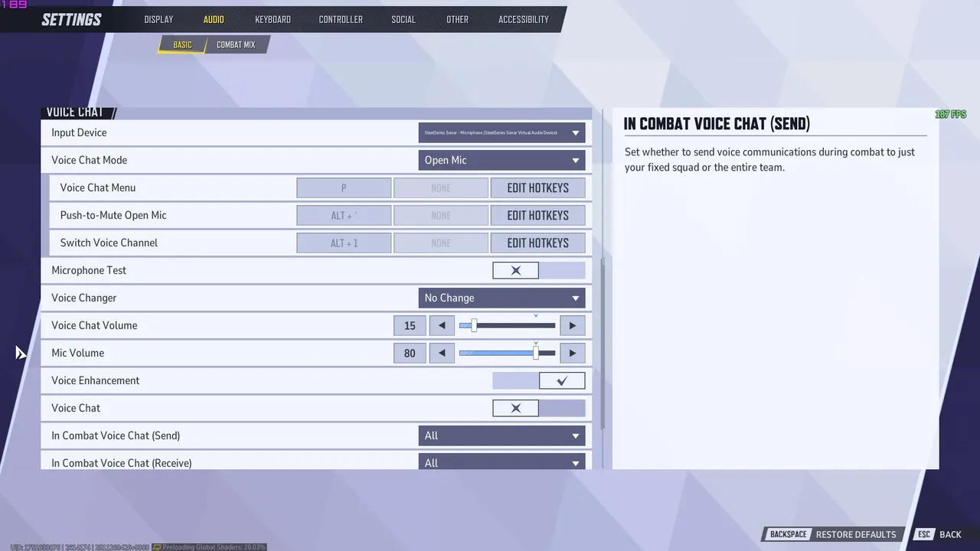This screenshot has height=551, width=980.
Task: Click the In Combat Voice Chat (Send) label
Action: point(116,435)
